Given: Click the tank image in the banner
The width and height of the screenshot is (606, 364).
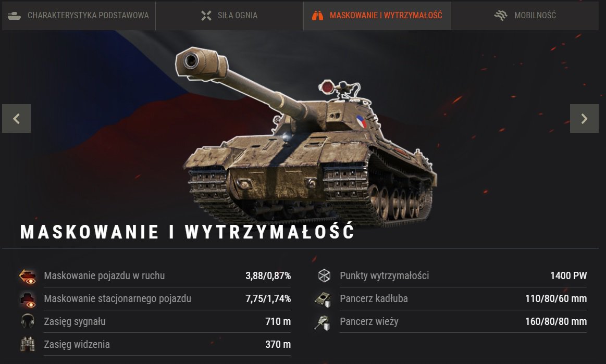Looking at the screenshot, I should [305, 137].
